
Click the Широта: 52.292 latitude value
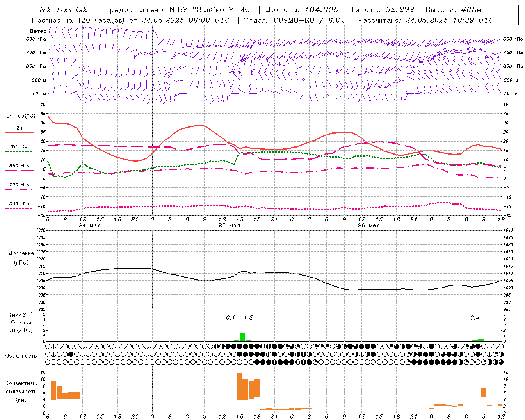382,10
